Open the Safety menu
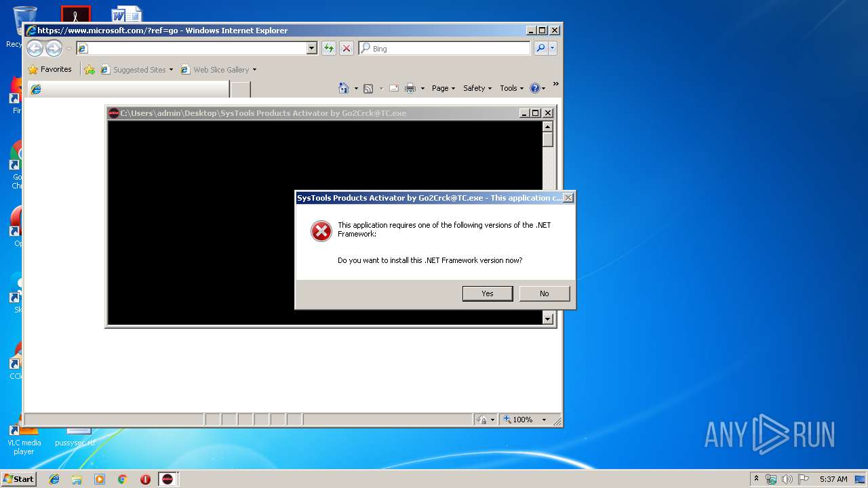 point(477,88)
